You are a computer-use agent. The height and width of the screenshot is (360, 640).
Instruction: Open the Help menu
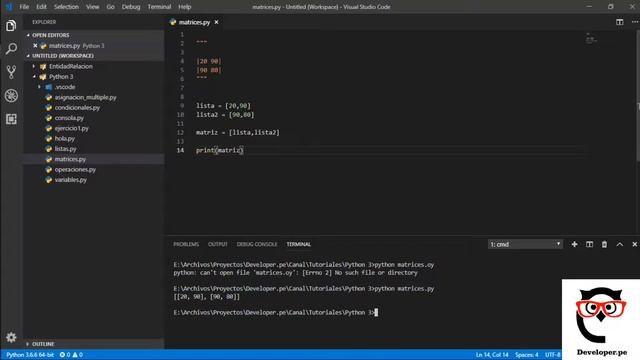click(184, 7)
